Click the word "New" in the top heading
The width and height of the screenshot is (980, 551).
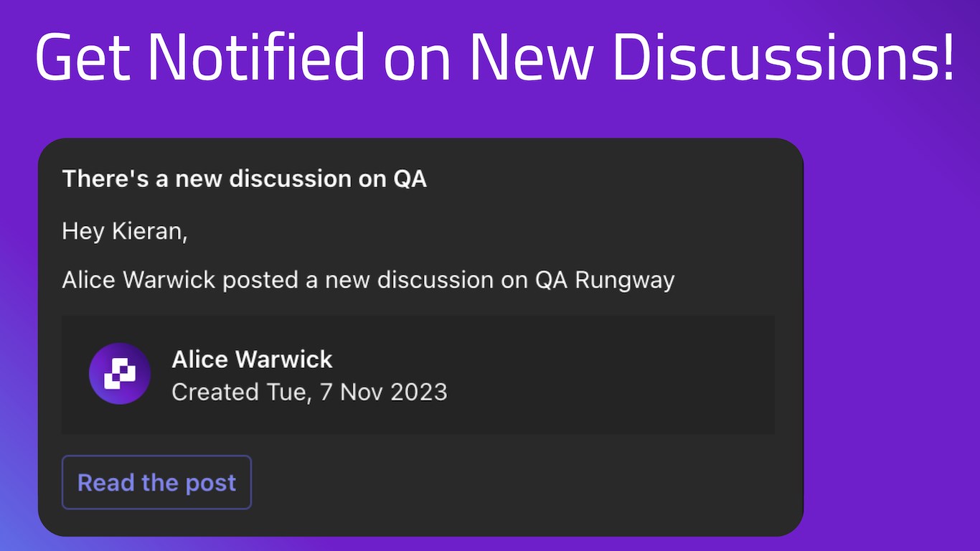(532, 56)
